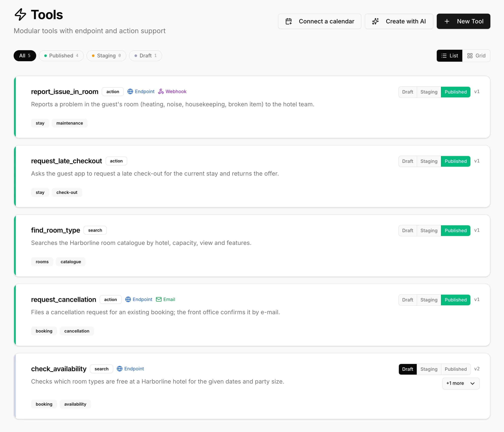504x432 pixels.
Task: Filter by Staging tools
Action: 107,56
